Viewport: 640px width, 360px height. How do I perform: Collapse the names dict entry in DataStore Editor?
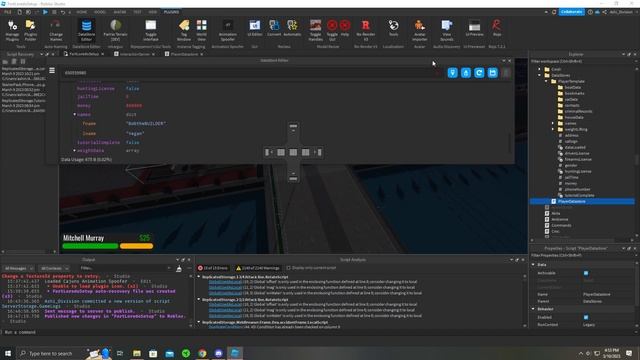pos(74,115)
